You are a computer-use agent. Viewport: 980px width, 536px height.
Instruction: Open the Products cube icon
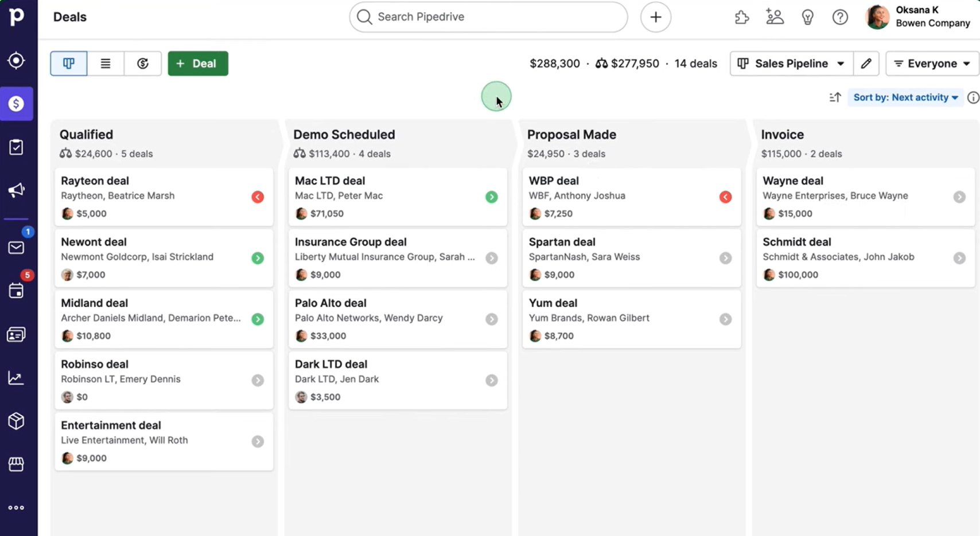(x=15, y=421)
